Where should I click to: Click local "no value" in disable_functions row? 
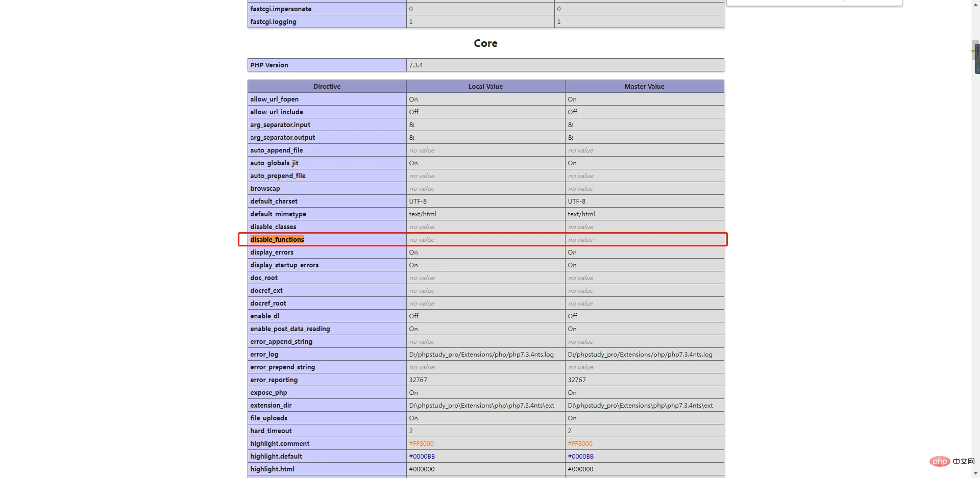422,240
